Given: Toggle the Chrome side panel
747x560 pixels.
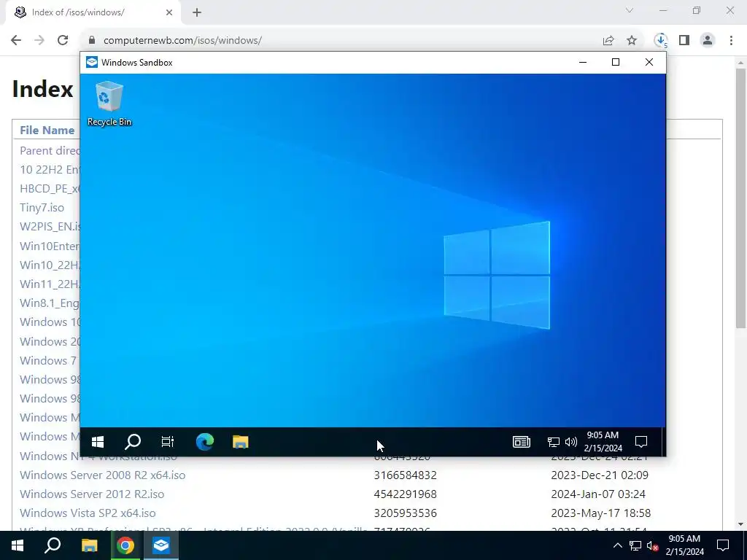Looking at the screenshot, I should click(x=684, y=41).
